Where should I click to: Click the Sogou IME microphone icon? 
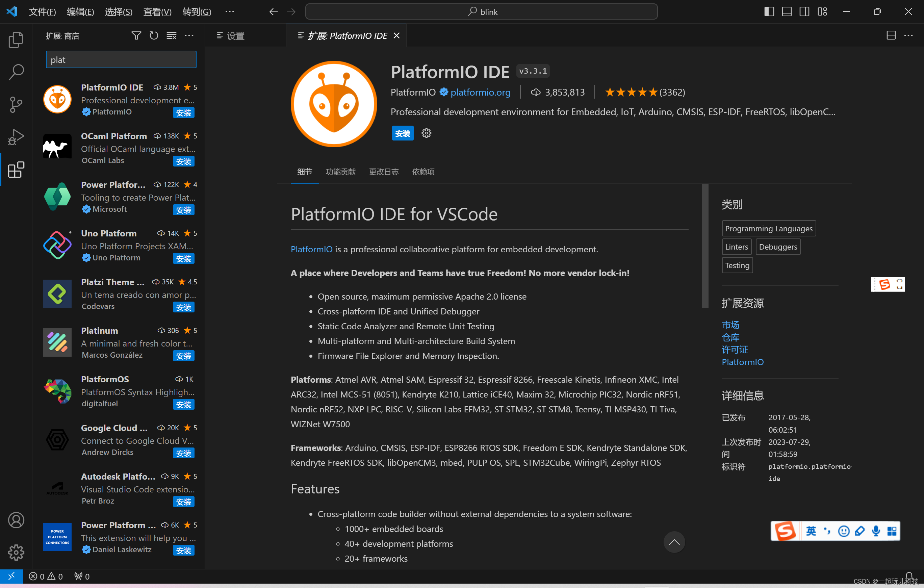[x=876, y=531]
